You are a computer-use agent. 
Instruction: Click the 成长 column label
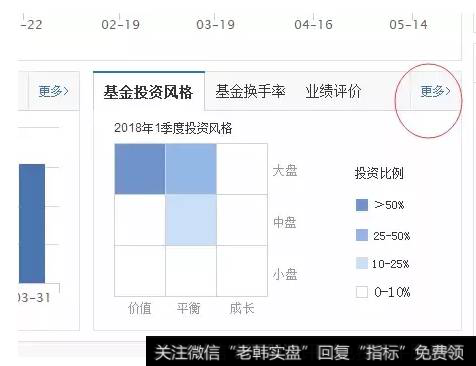[x=242, y=308]
